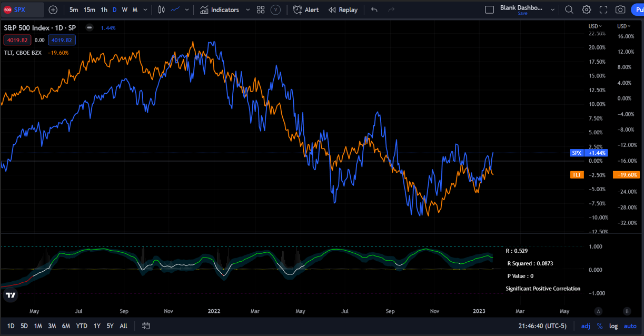Viewport: 644px width, 336px height.
Task: Click the TradingView logo on chart
Action: click(x=10, y=295)
